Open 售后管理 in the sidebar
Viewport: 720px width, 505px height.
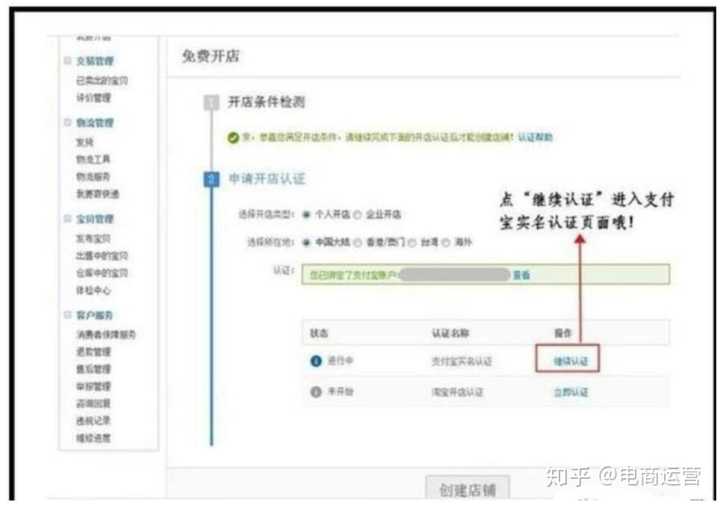[94, 369]
